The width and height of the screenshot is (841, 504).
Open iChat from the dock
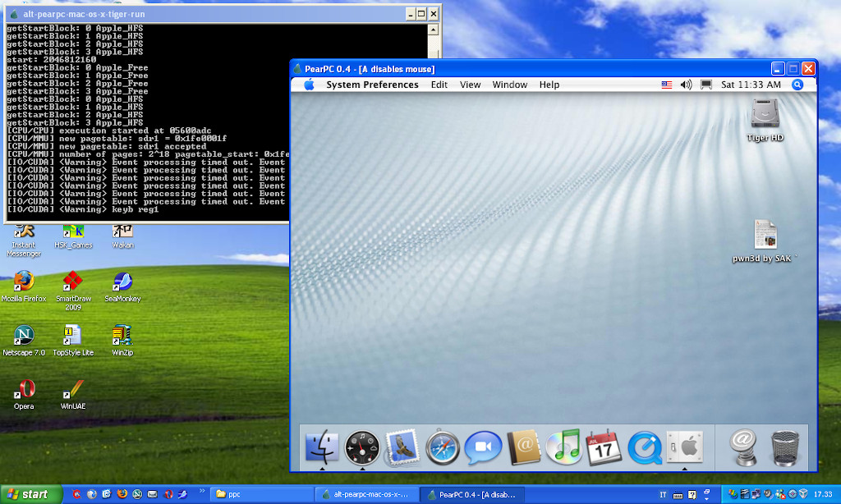483,447
